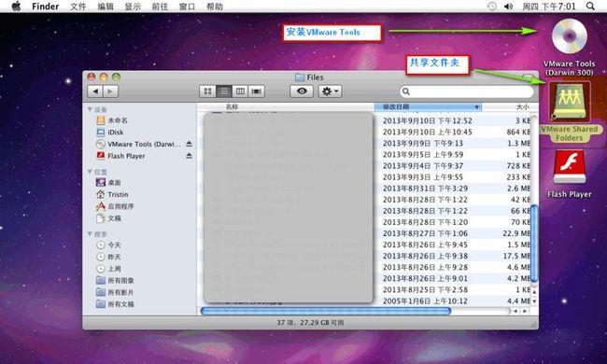Viewport: 607px width, 364px height.
Task: Click the 17.5 MB size cell
Action: [x=516, y=256]
